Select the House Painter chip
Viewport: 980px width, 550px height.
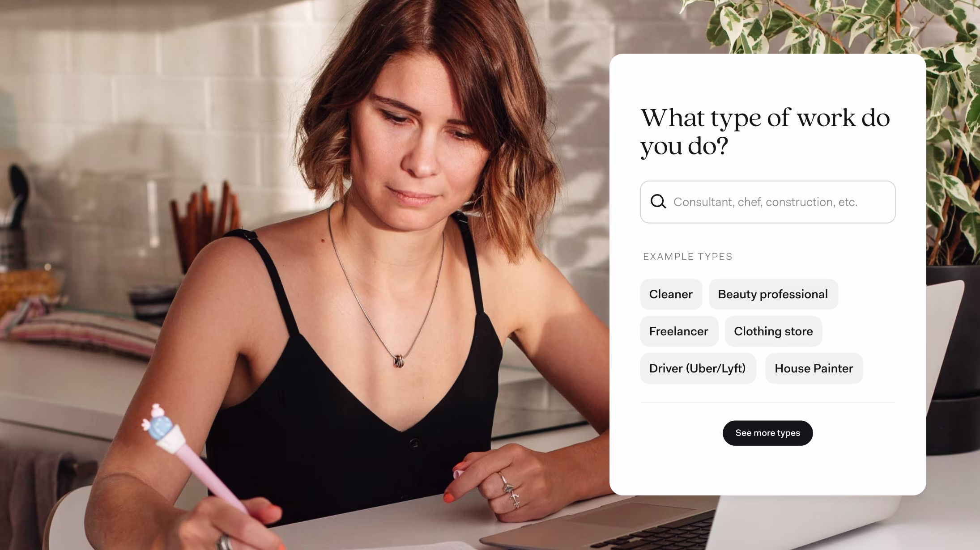tap(814, 368)
